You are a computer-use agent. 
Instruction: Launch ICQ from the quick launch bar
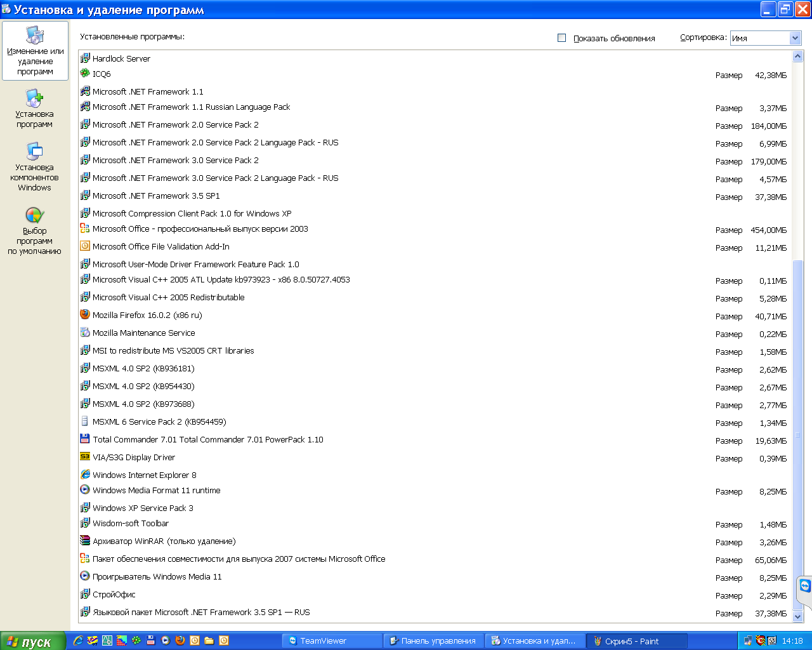(136, 640)
